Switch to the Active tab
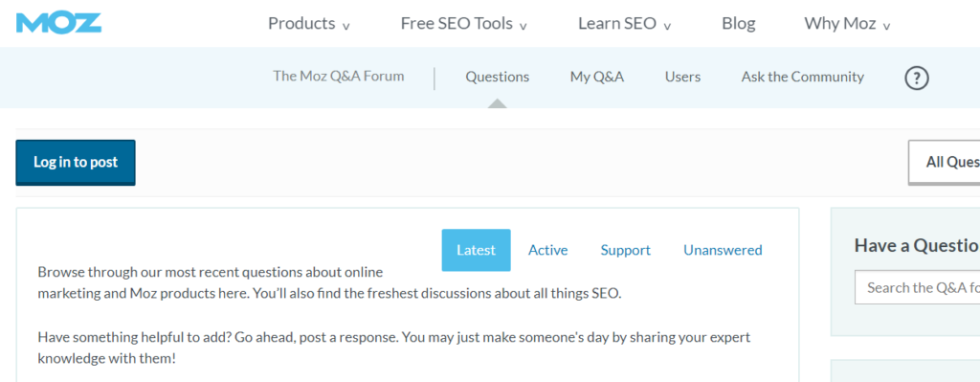The height and width of the screenshot is (382, 980). tap(548, 250)
